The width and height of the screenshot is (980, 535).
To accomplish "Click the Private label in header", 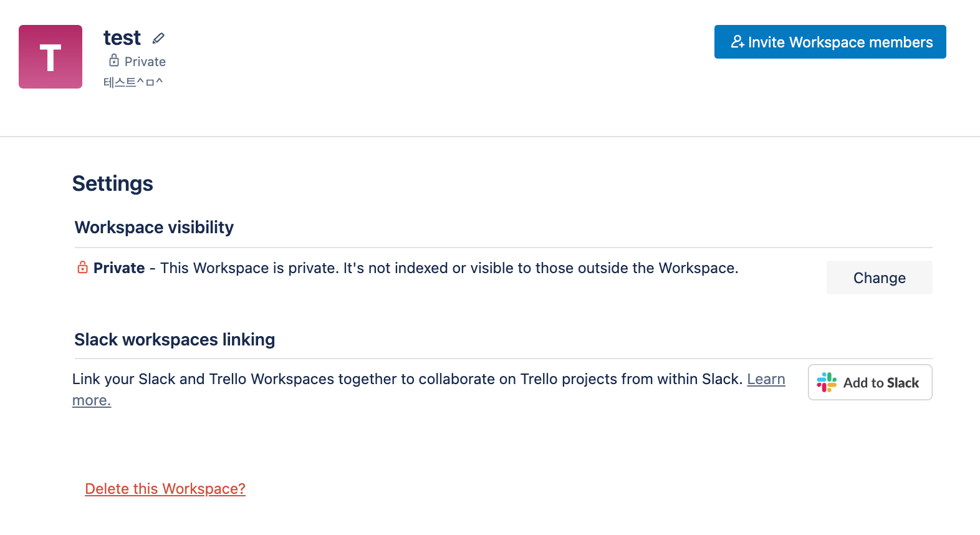I will (145, 62).
